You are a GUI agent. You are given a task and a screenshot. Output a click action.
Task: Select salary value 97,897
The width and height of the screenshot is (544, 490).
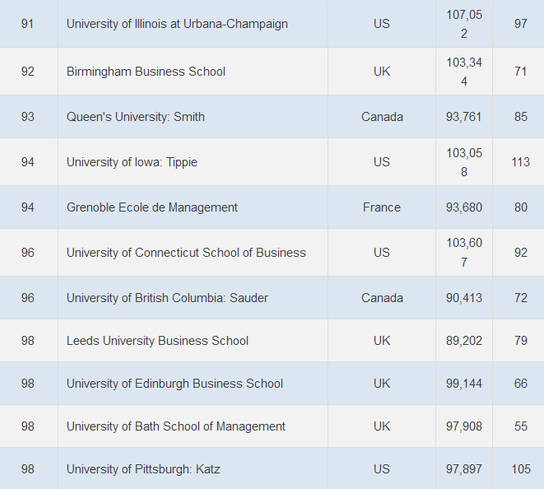point(464,469)
